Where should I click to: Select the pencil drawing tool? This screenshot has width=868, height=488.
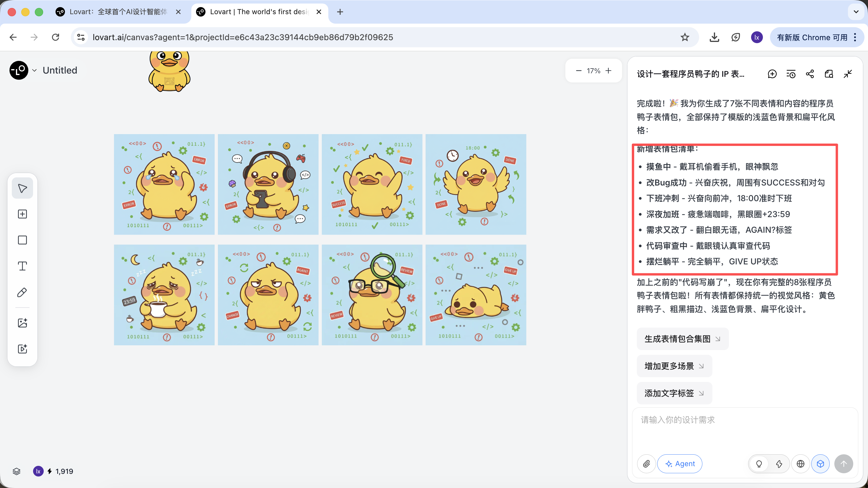pos(22,292)
